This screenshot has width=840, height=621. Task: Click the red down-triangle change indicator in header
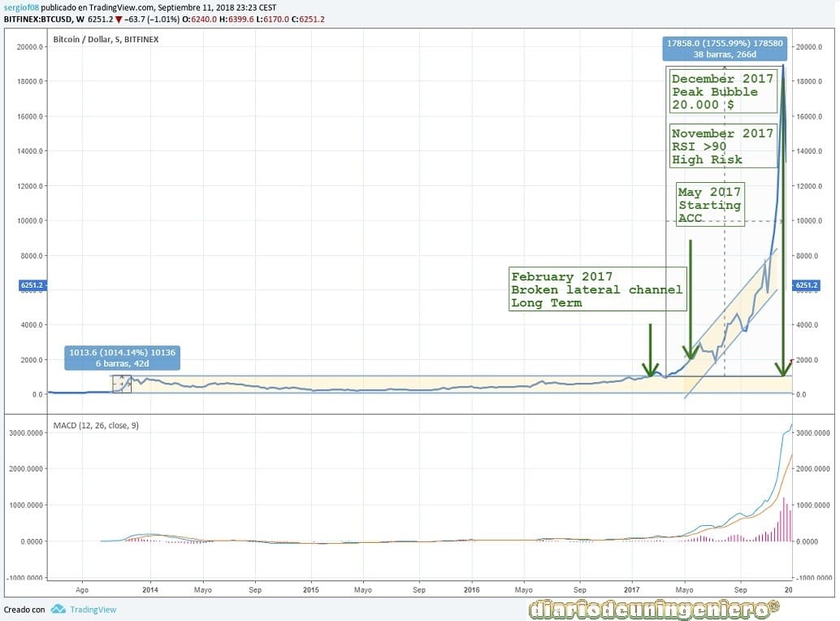coord(119,20)
